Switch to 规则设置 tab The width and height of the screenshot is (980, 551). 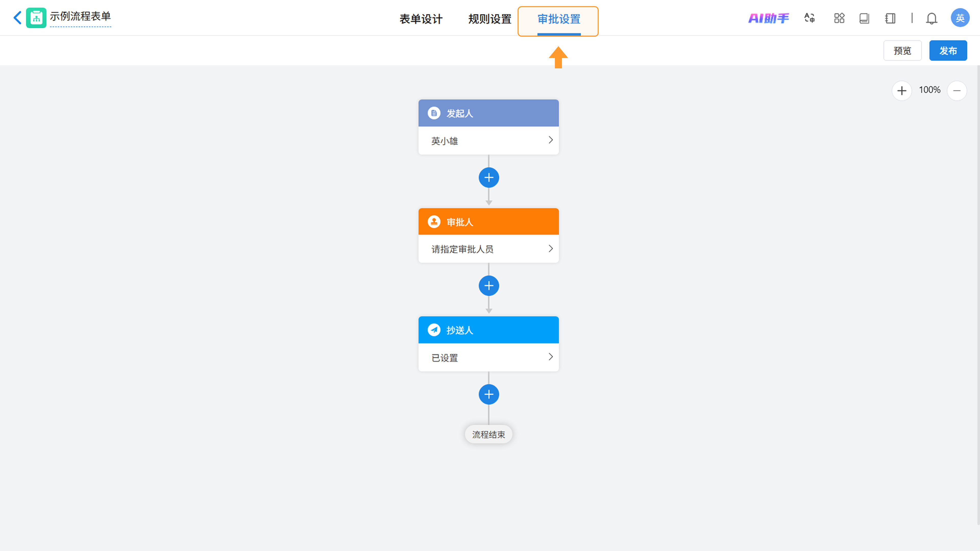coord(490,19)
